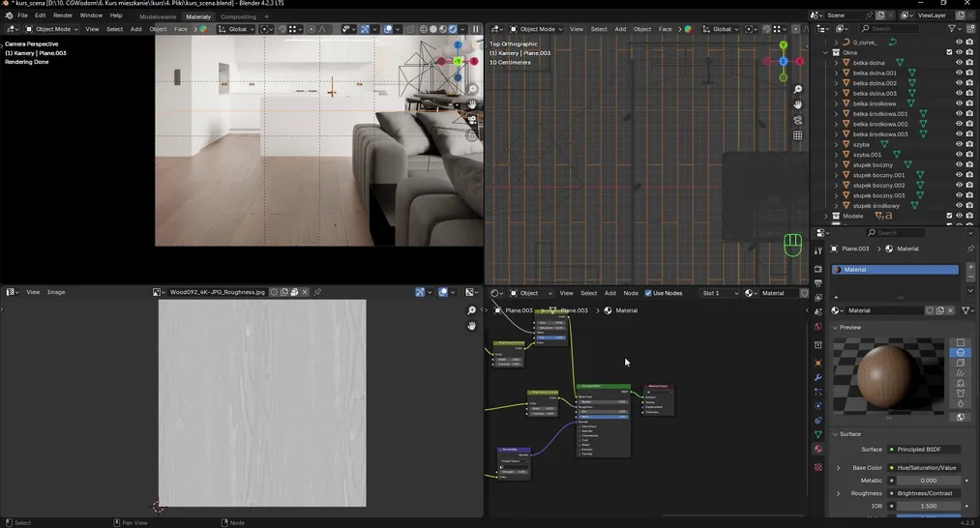Image resolution: width=980 pixels, height=528 pixels.
Task: Click the Brightness/Contrast roughness link button
Action: coord(924,493)
